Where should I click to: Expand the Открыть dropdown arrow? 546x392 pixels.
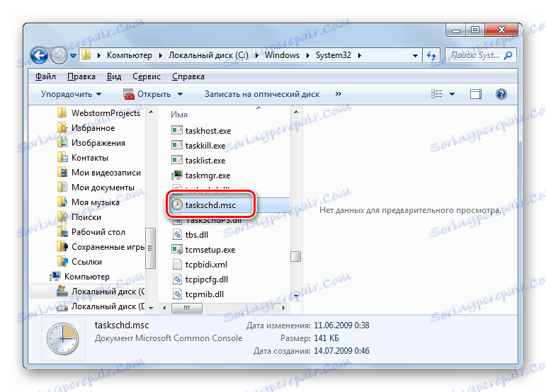coord(180,94)
